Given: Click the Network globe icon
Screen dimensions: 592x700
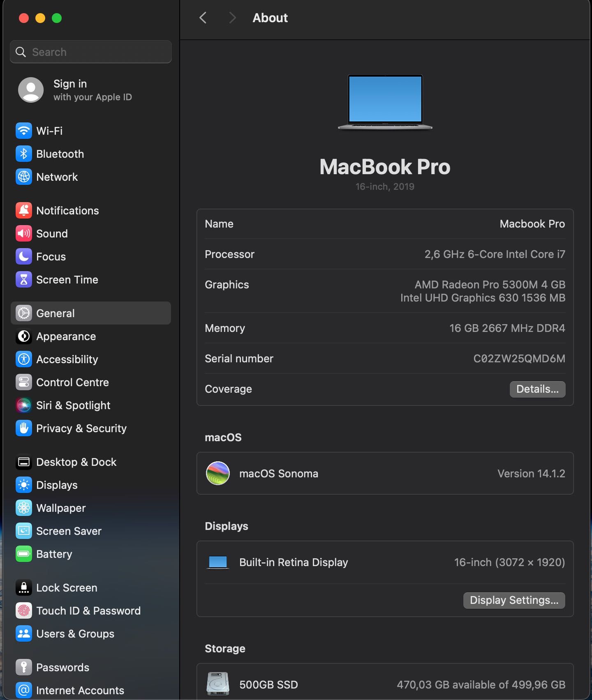Looking at the screenshot, I should [x=24, y=177].
